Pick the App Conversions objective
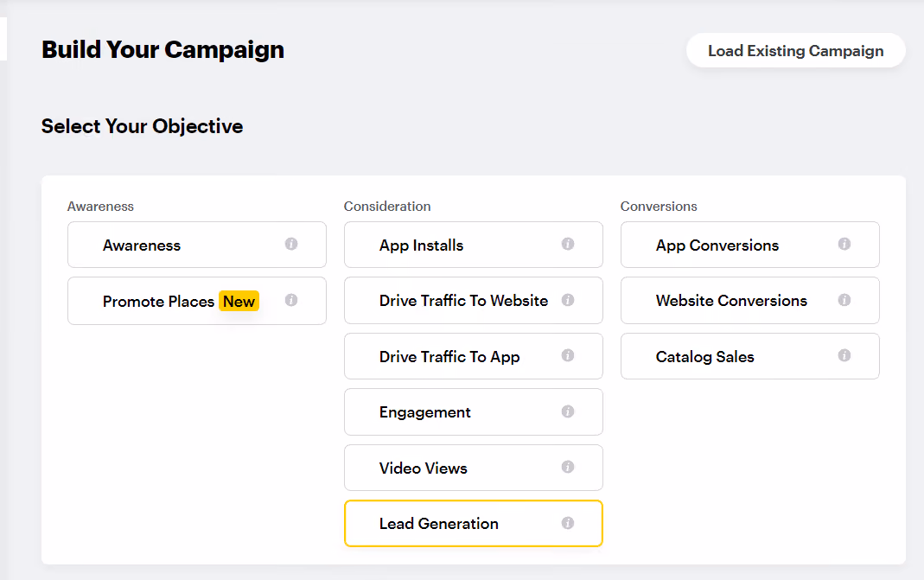924x580 pixels. click(x=749, y=245)
